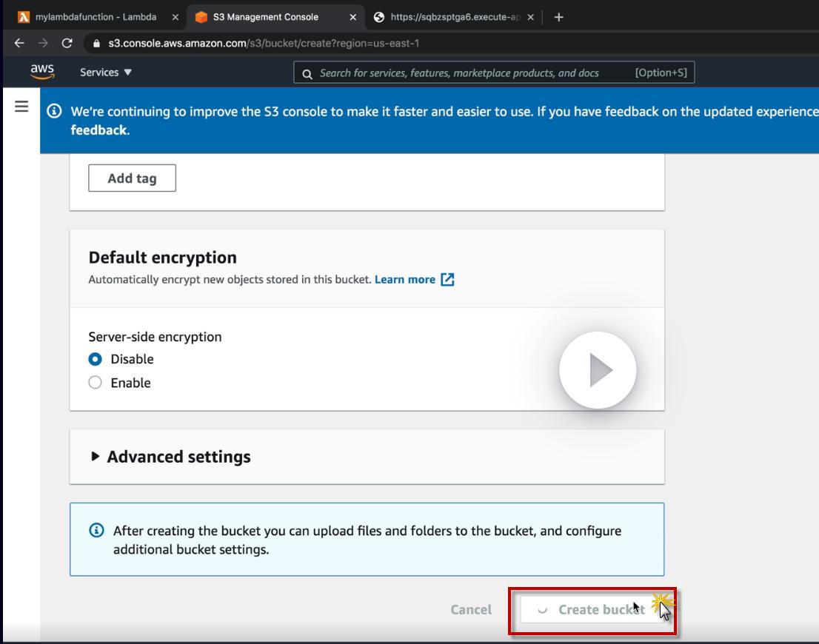Click the AWS logo icon
The image size is (819, 644).
click(42, 71)
